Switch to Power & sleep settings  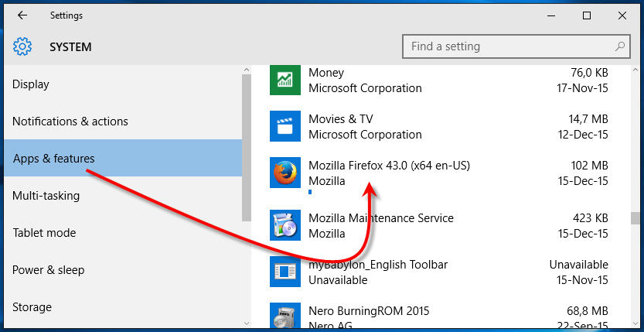[x=49, y=270]
